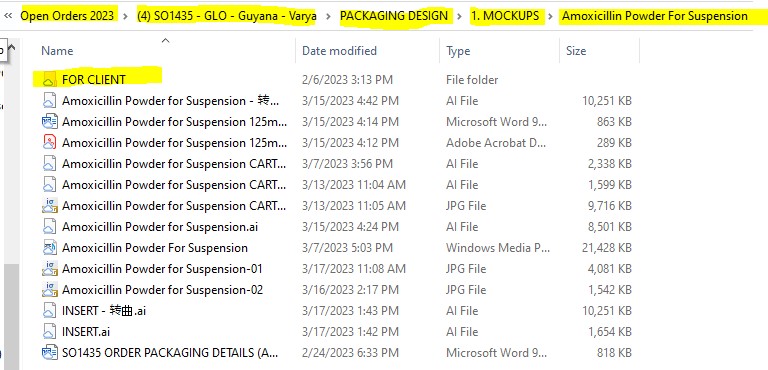Select the AI file icon for INSERT.ai
768x370 pixels.
(x=49, y=332)
